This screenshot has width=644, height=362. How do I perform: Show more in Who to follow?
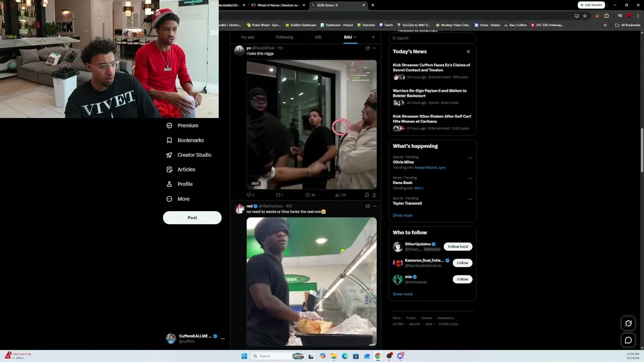click(403, 294)
